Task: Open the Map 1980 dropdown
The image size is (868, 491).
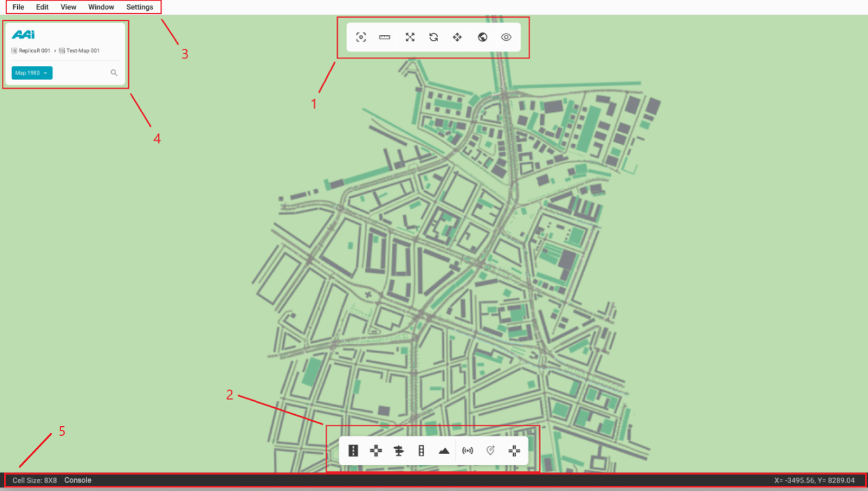Action: [x=32, y=73]
